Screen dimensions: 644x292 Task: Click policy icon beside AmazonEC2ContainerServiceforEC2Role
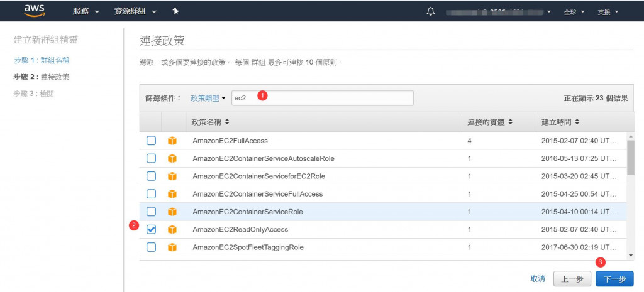172,176
